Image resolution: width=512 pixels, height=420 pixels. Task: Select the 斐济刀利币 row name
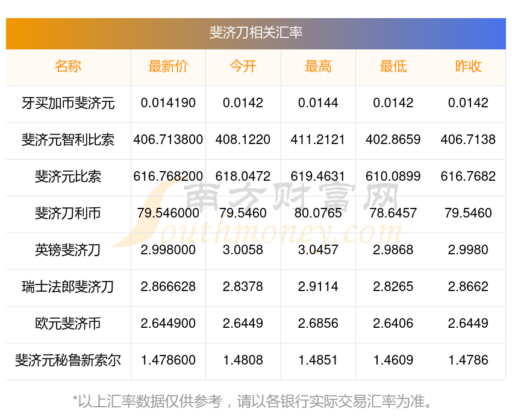[x=68, y=213]
